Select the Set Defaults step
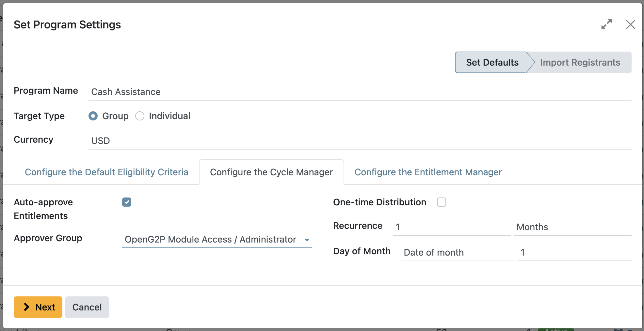644x331 pixels. [492, 62]
